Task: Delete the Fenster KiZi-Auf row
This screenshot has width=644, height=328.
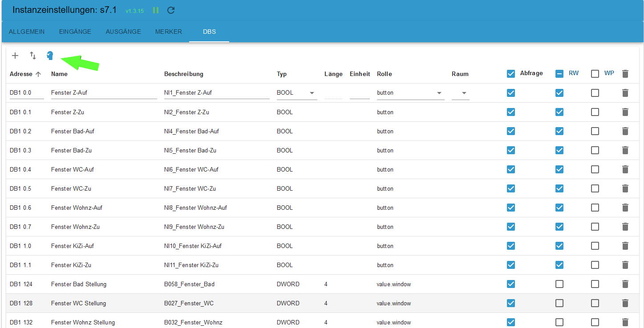Action: point(625,246)
